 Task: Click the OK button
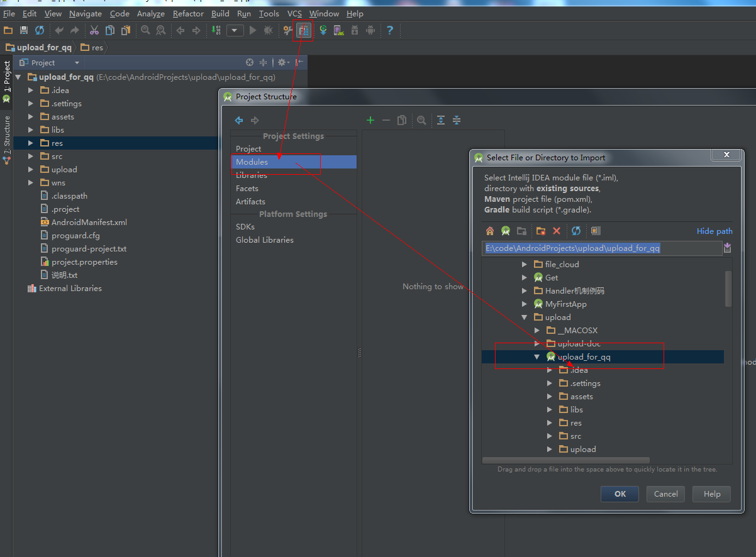pyautogui.click(x=620, y=494)
